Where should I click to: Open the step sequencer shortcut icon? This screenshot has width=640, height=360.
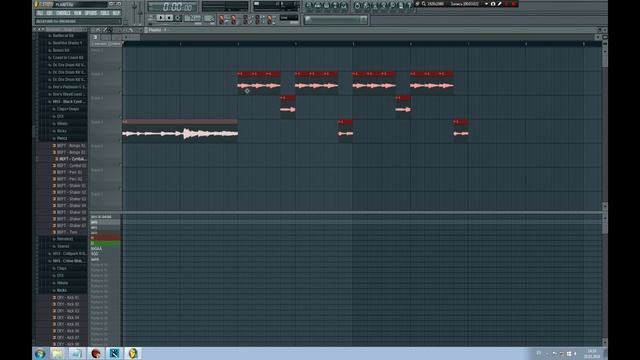pos(318,5)
